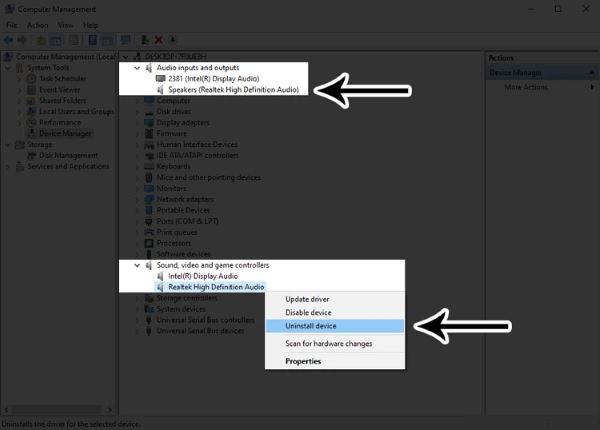Click the Disk Management icon
The width and height of the screenshot is (600, 430).
(x=31, y=156)
